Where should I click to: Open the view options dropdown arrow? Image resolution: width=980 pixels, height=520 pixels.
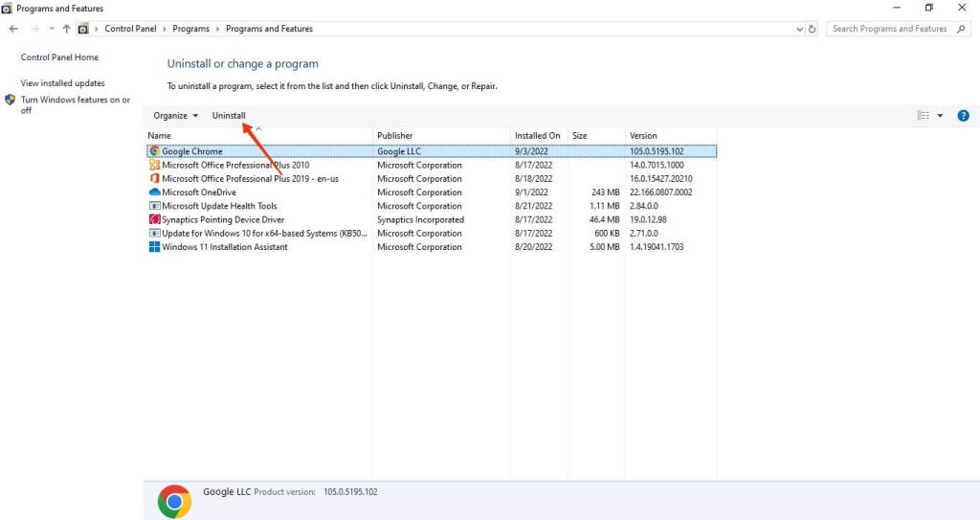940,116
